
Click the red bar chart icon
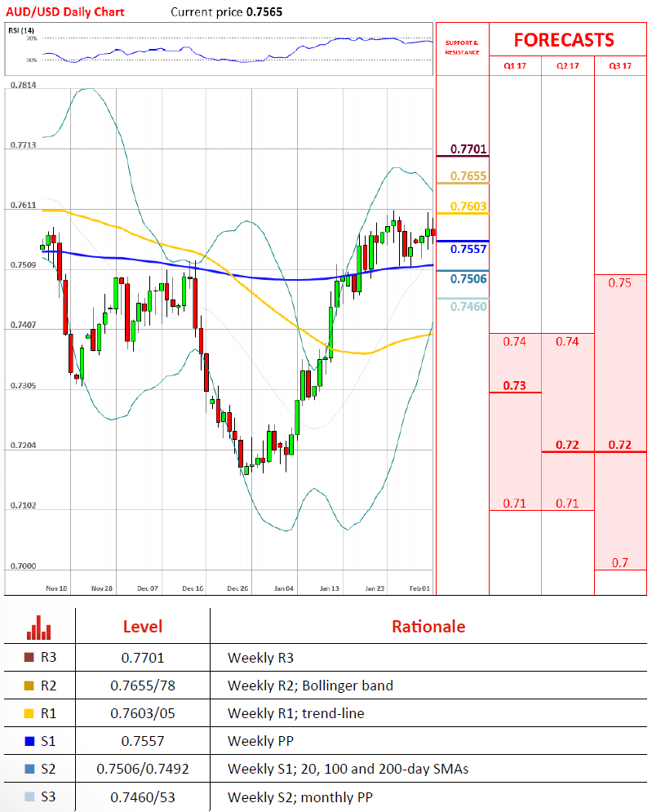point(39,627)
